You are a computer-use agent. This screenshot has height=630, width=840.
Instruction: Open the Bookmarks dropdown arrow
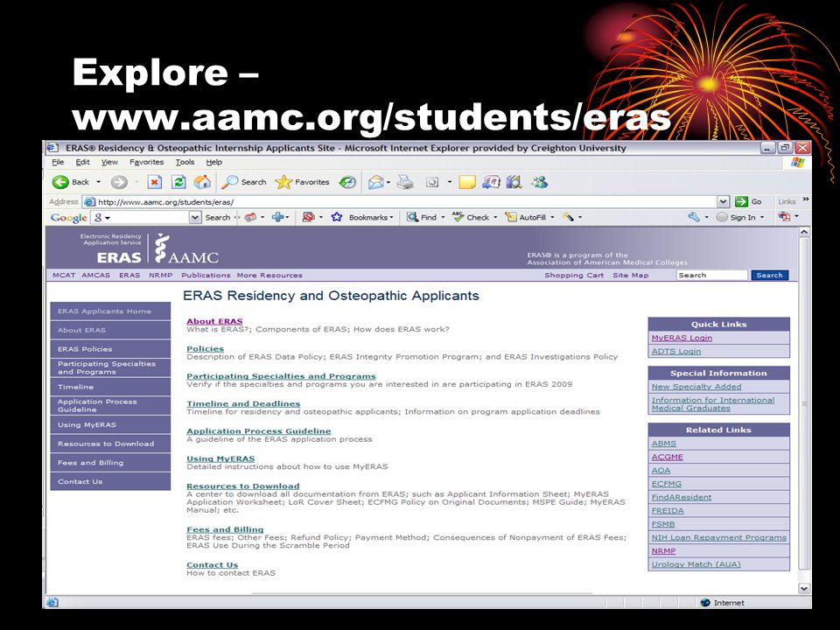392,218
